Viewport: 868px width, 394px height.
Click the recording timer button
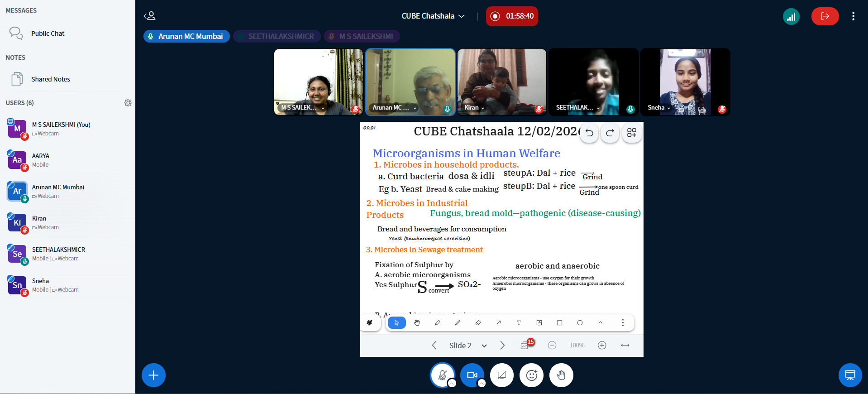512,16
